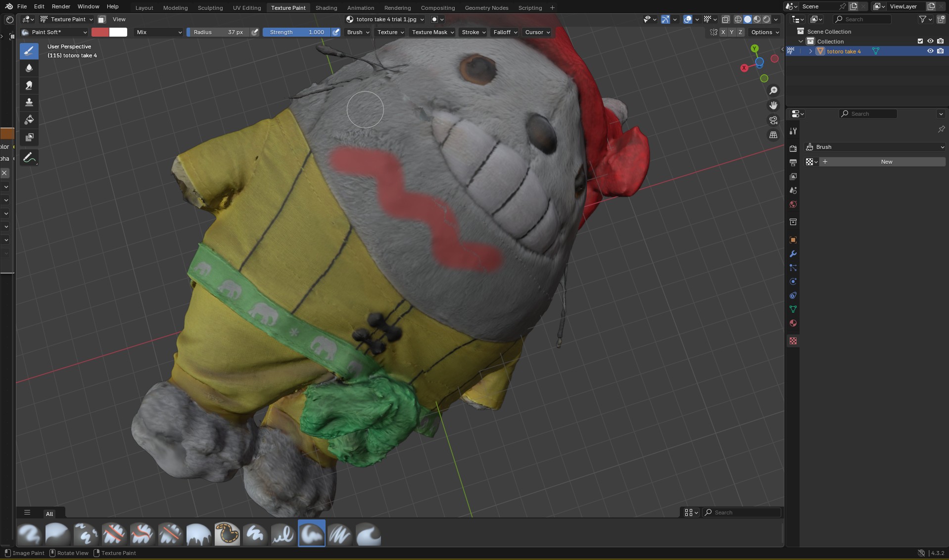Select the Mask tool
949x560 pixels.
(x=29, y=137)
